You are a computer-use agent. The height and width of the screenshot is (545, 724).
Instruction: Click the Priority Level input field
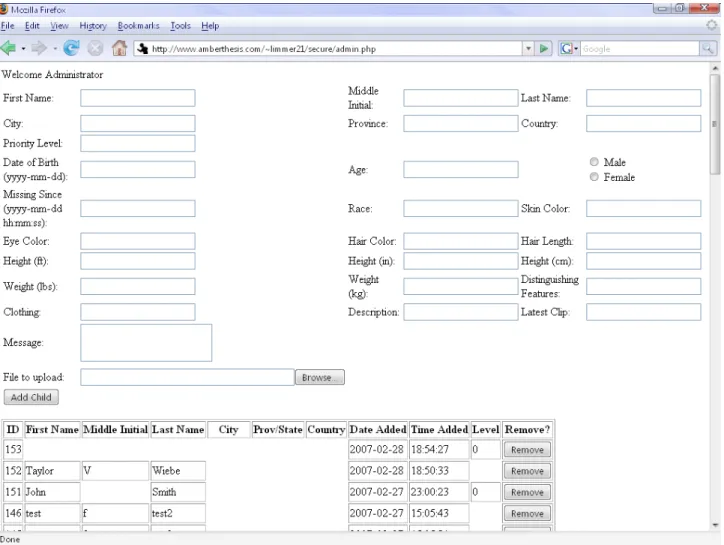point(138,143)
